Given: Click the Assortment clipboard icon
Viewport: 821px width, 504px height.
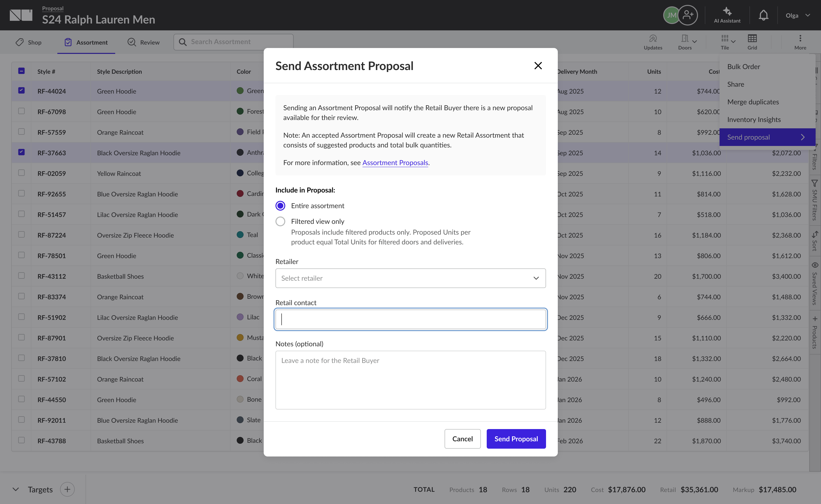Looking at the screenshot, I should point(68,42).
